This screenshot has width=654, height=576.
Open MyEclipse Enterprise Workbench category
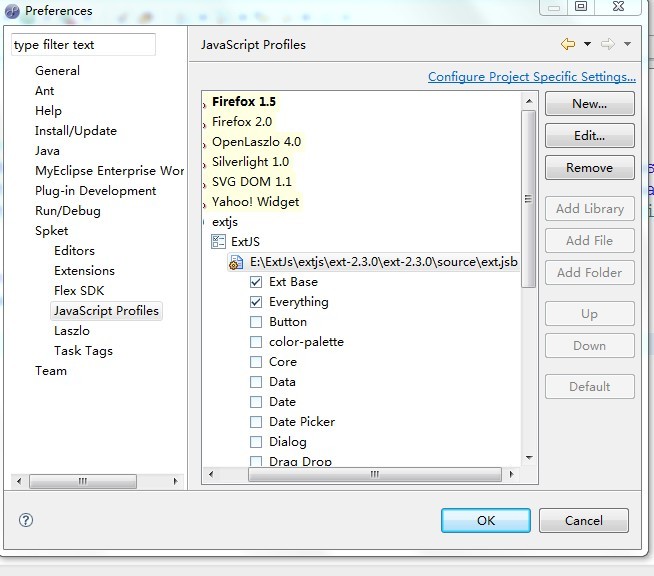pos(109,171)
